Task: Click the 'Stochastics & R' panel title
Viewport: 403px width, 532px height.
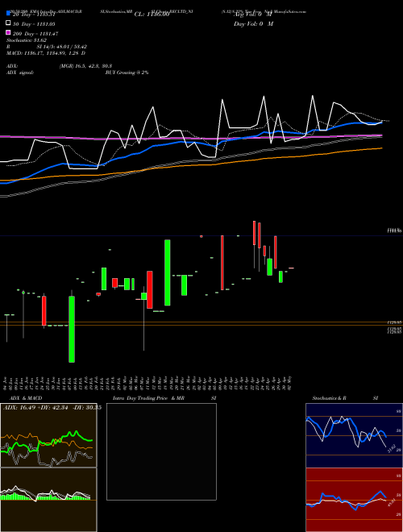Action: click(330, 398)
